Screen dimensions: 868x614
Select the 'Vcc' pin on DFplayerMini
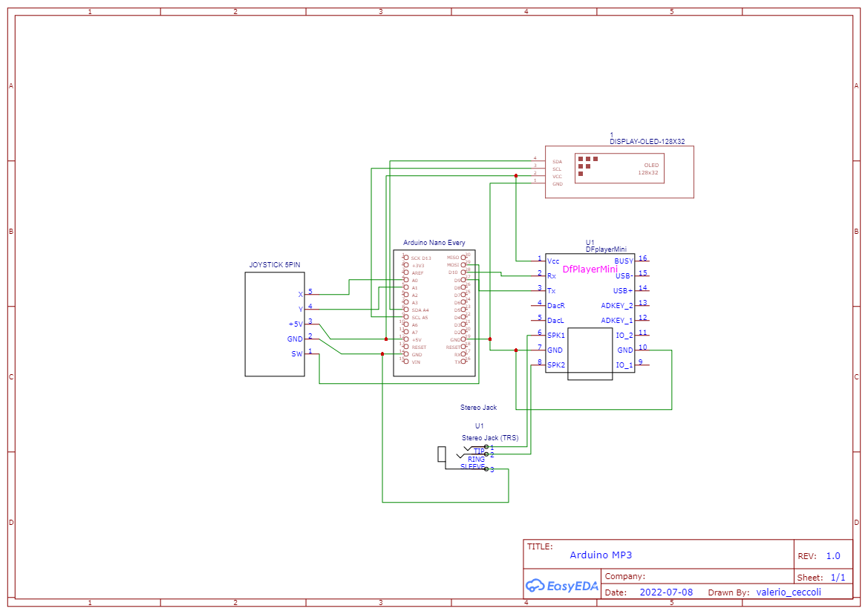tap(553, 261)
